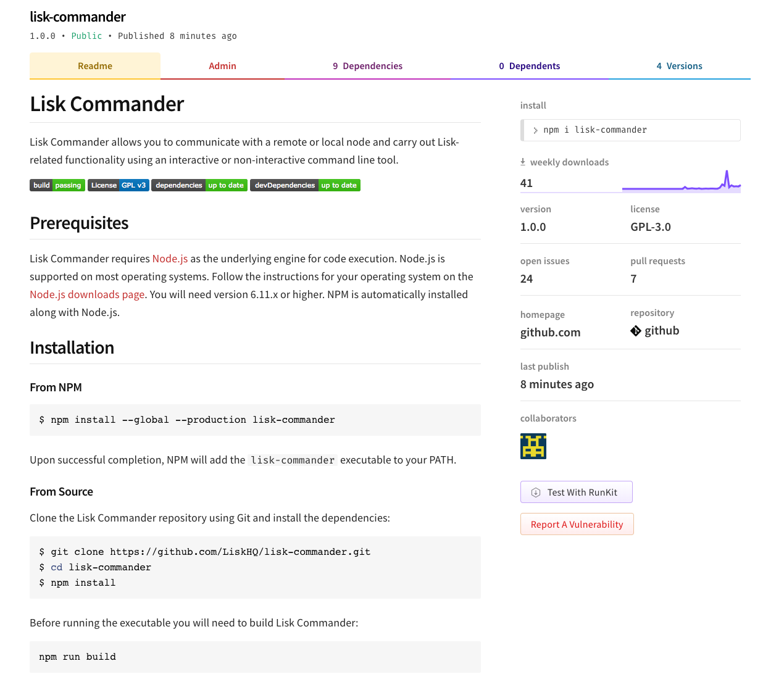784x682 pixels.
Task: Click the build passing badge
Action: [57, 185]
